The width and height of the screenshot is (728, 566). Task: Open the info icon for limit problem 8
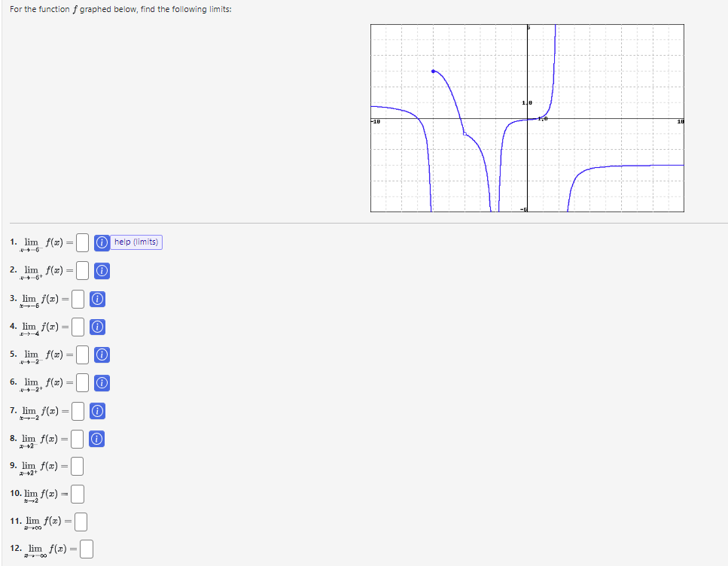(x=96, y=439)
